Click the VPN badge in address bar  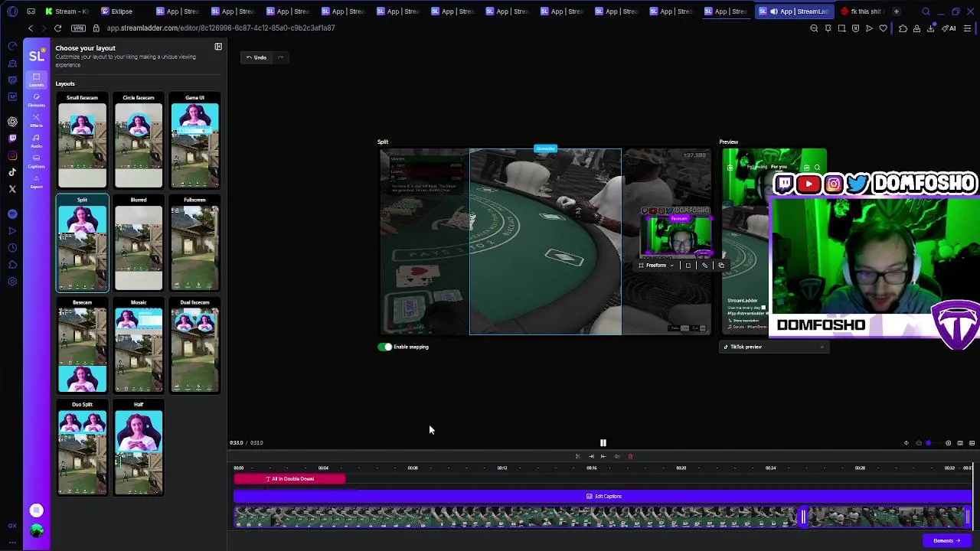(x=78, y=28)
